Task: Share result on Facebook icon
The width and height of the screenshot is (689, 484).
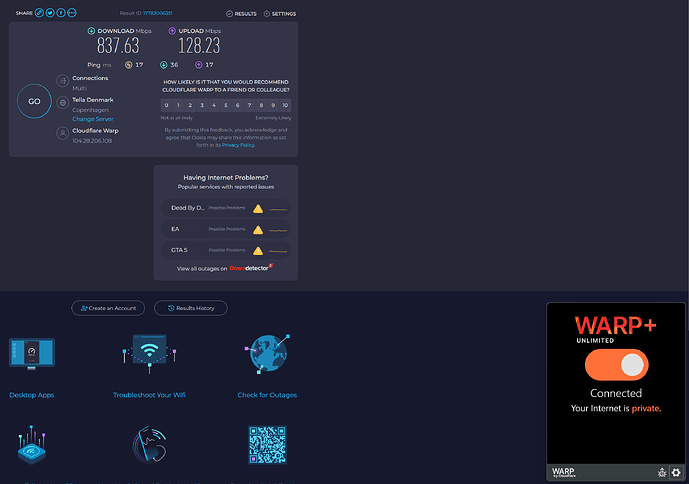Action: pyautogui.click(x=61, y=13)
